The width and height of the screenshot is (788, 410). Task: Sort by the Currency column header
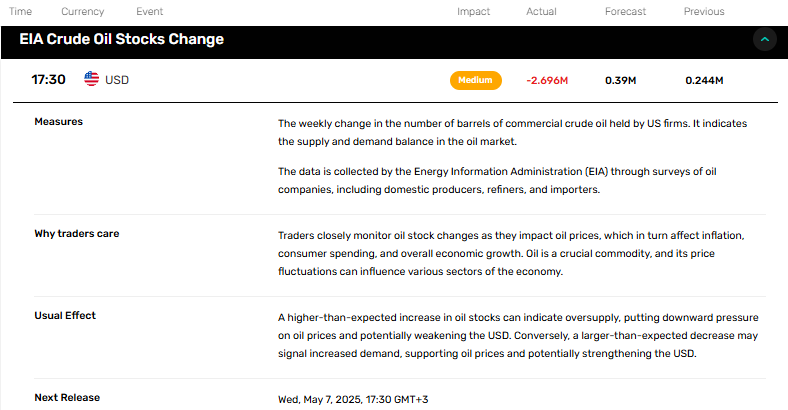click(x=82, y=12)
